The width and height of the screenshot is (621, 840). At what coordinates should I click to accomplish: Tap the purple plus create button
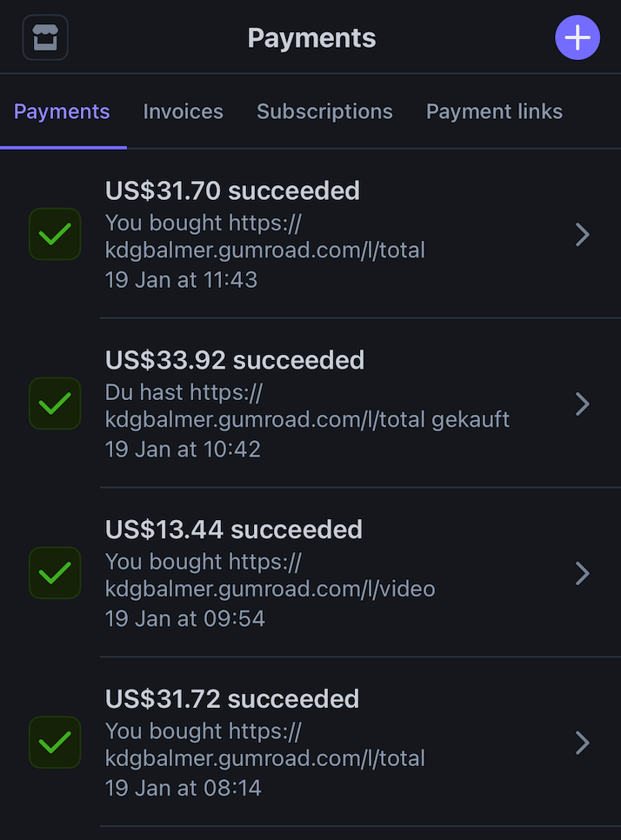click(578, 39)
